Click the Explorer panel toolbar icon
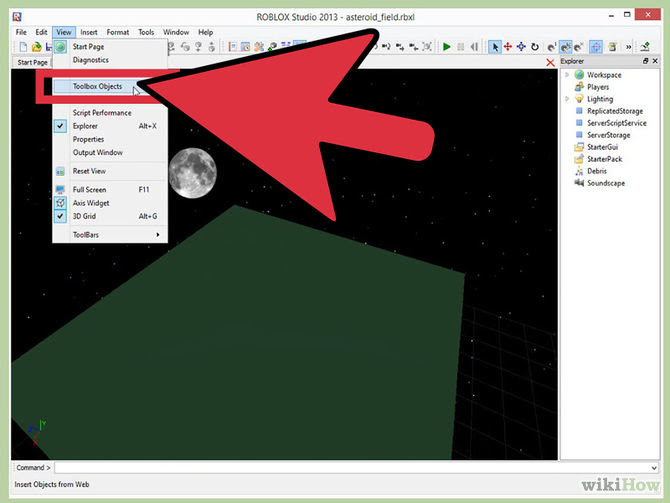Screen dimensions: 670x503 coord(233,47)
